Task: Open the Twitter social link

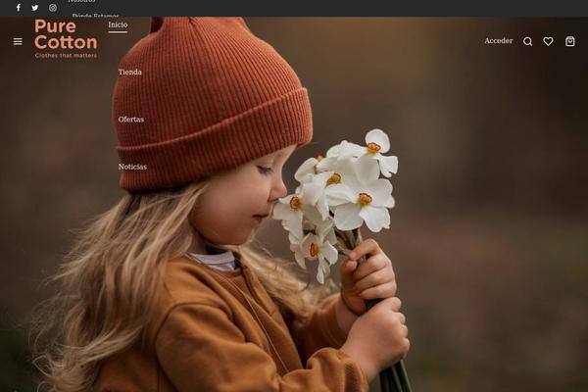Action: point(35,8)
